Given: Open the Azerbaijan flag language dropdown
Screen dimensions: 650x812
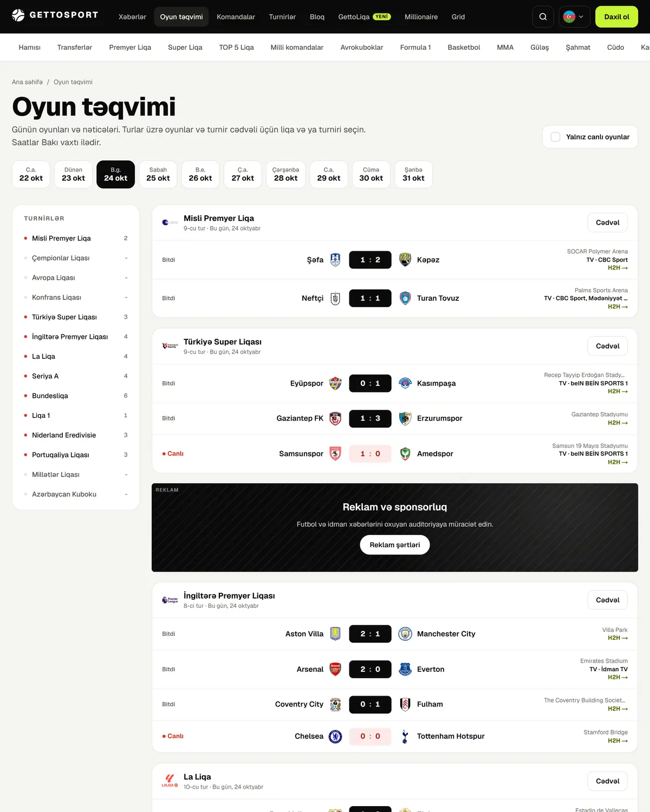Looking at the screenshot, I should tap(575, 17).
